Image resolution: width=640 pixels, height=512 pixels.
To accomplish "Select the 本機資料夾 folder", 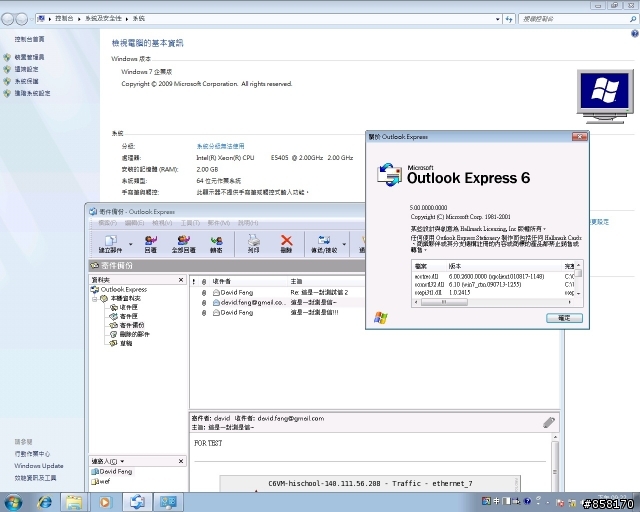I will (125, 298).
